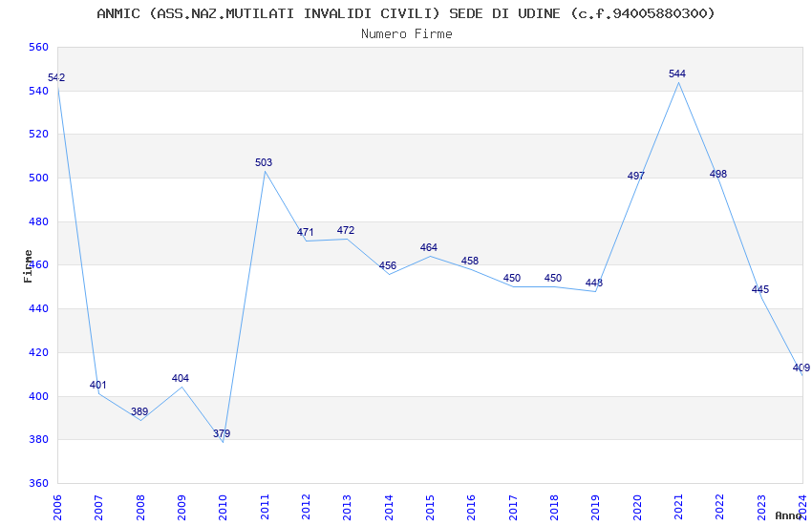This screenshot has height=525, width=812.
Task: Click x-axis year 2006
Action: coord(57,507)
